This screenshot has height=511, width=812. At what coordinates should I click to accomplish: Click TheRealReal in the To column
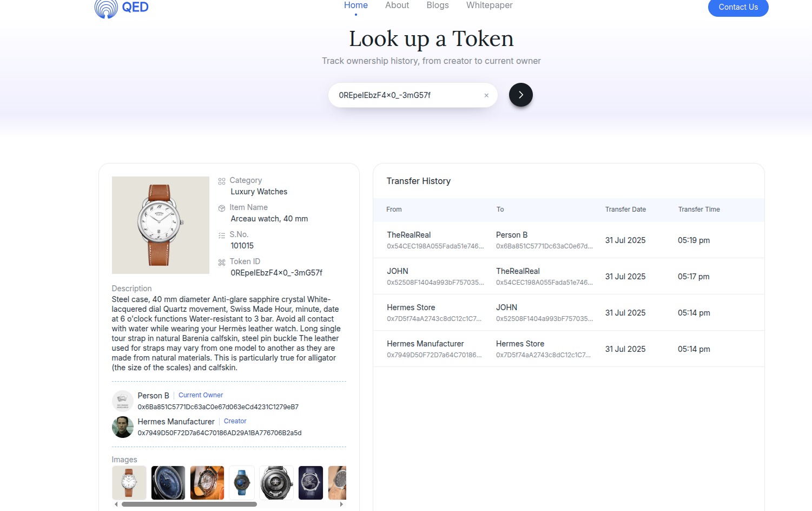point(518,271)
